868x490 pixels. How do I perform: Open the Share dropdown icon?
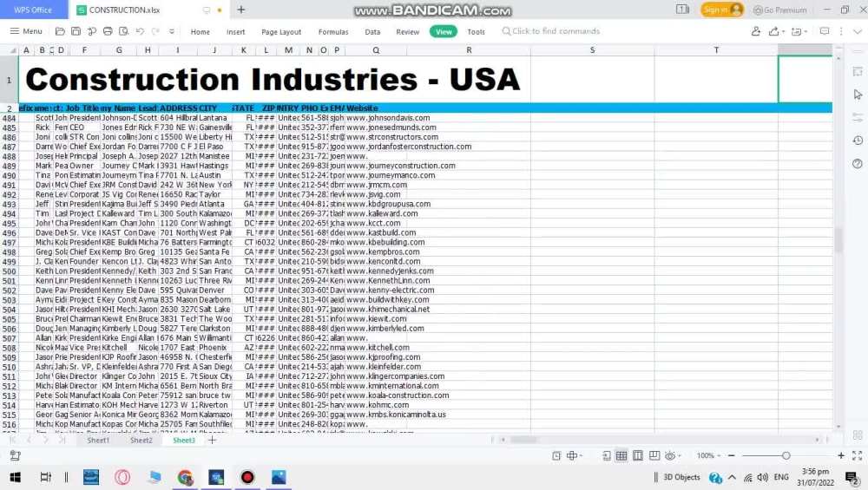click(x=776, y=31)
